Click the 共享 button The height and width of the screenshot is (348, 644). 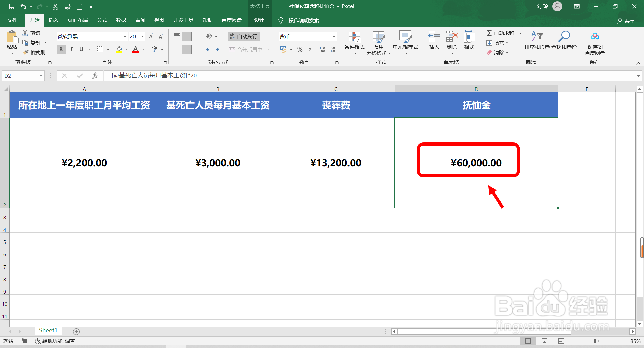627,21
